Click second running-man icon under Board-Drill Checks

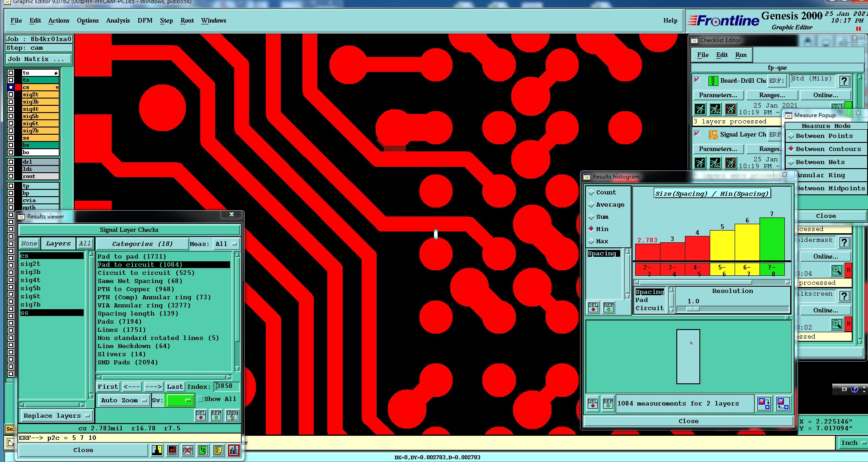coord(715,109)
